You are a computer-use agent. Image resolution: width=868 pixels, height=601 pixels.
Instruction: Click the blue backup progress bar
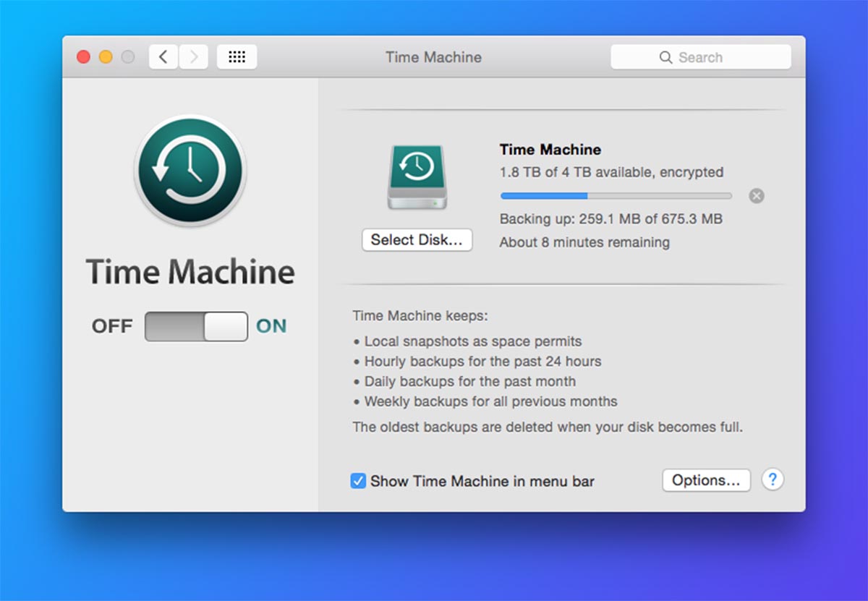click(x=616, y=196)
